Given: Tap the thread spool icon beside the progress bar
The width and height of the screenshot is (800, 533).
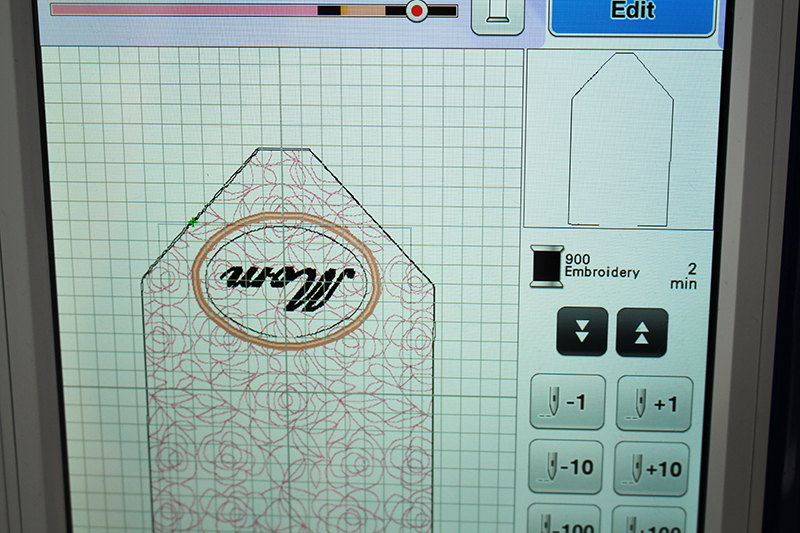Looking at the screenshot, I should (498, 14).
